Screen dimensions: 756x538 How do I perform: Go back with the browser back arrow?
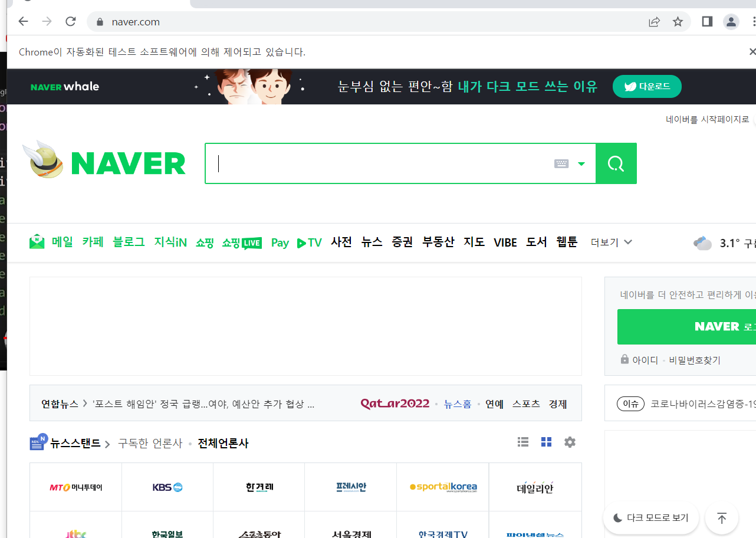point(23,22)
